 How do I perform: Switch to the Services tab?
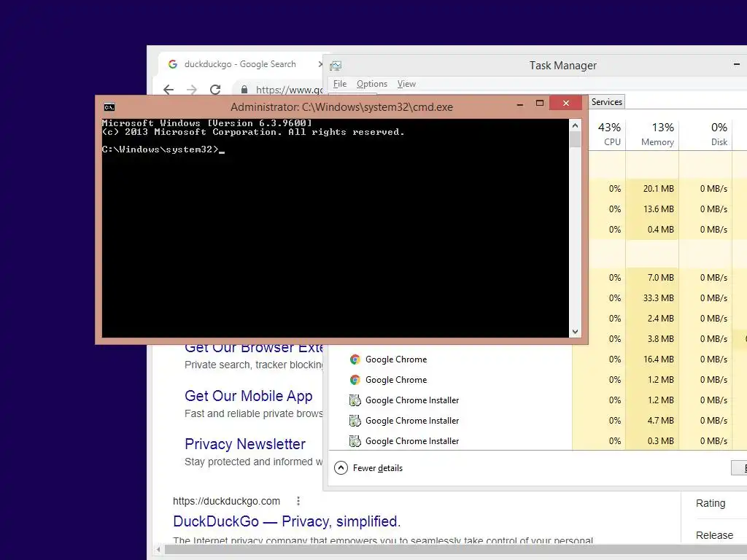[606, 102]
